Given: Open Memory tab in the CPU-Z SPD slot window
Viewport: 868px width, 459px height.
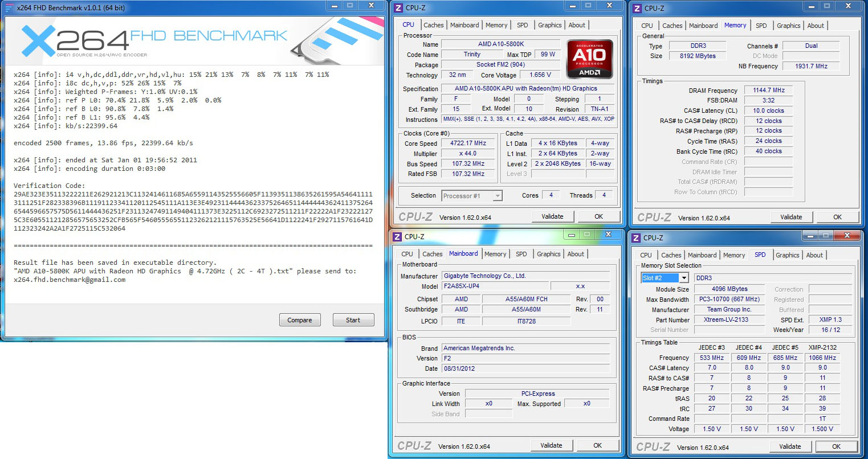Looking at the screenshot, I should point(734,255).
